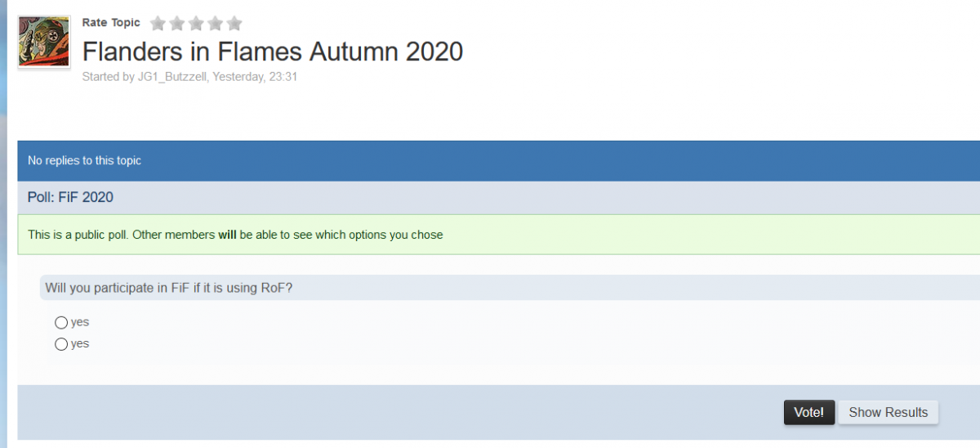Choose the lower "yes" radio button
The height and width of the screenshot is (448, 980).
(x=61, y=344)
